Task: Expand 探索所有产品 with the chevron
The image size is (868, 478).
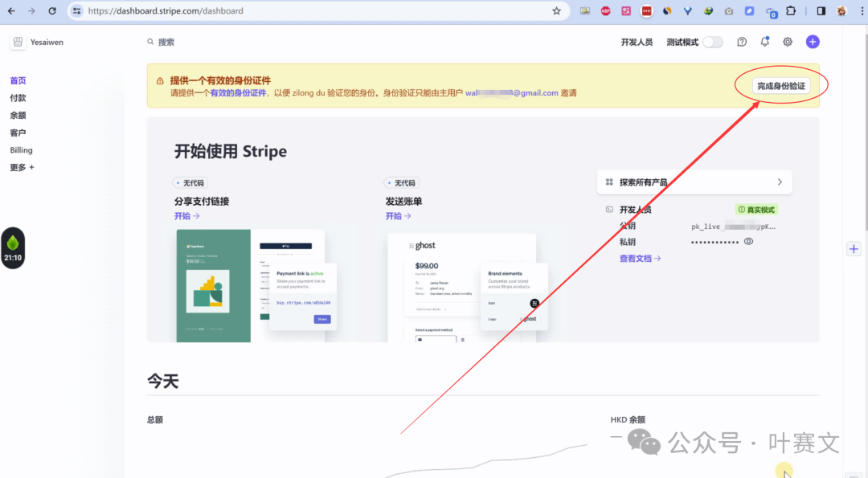Action: coord(779,182)
